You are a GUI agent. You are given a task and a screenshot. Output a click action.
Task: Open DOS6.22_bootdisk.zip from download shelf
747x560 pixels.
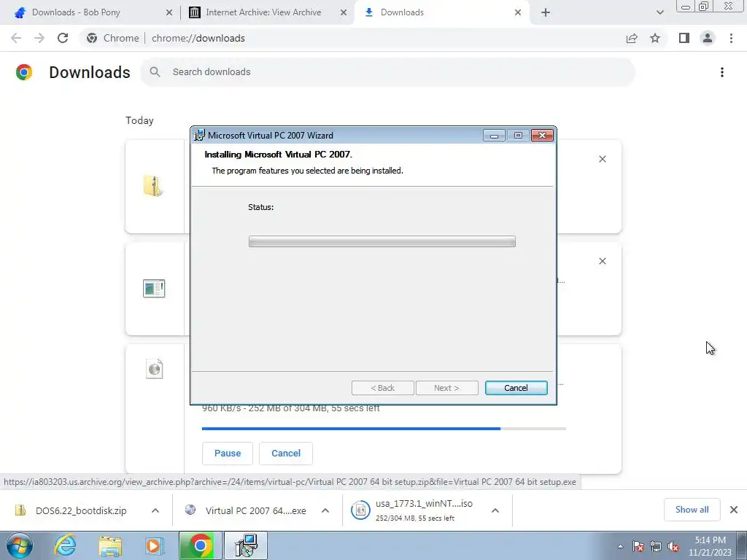tap(80, 511)
